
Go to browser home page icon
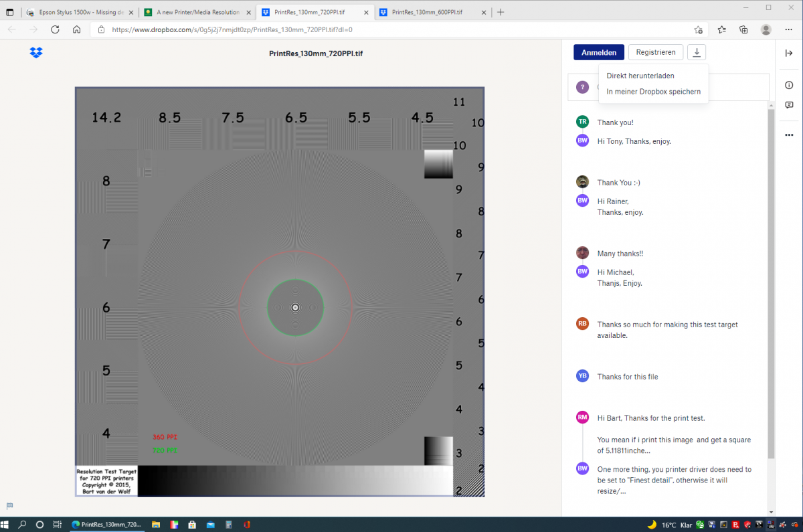[77, 29]
